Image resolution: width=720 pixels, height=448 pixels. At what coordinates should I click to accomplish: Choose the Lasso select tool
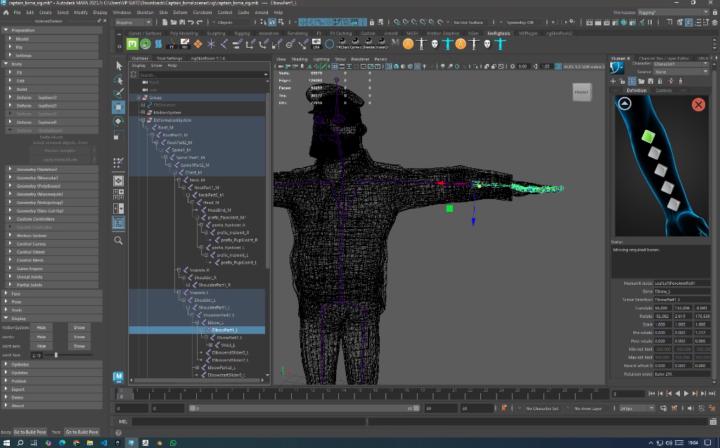click(x=119, y=80)
